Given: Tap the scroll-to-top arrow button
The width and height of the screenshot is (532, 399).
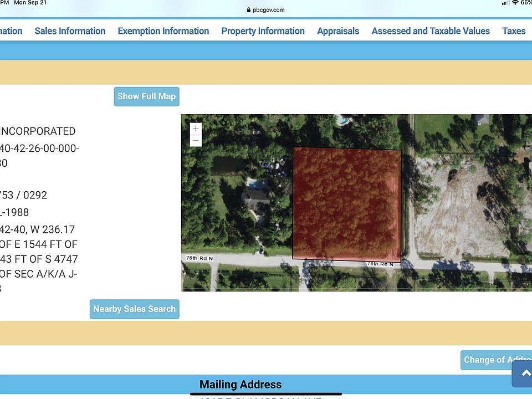Looking at the screenshot, I should point(523,374).
